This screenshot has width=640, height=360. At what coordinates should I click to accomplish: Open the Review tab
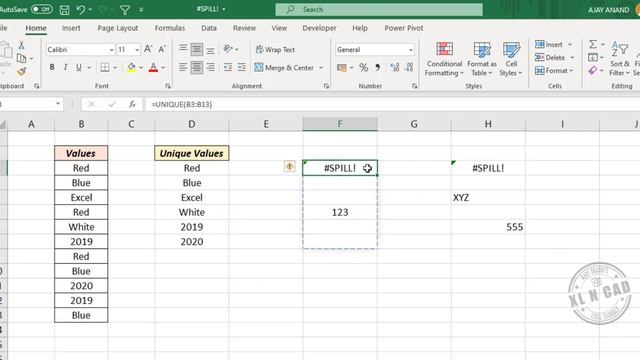[x=244, y=28]
